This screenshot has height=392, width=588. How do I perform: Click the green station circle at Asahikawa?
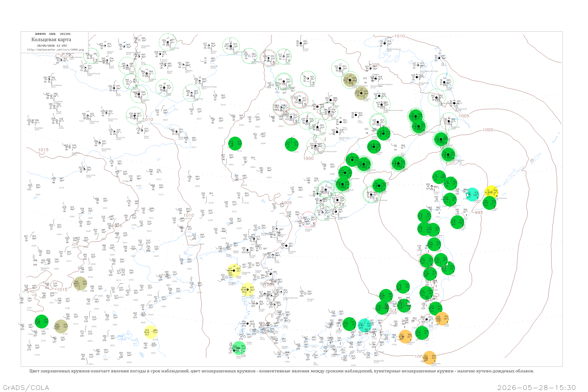coord(450,200)
